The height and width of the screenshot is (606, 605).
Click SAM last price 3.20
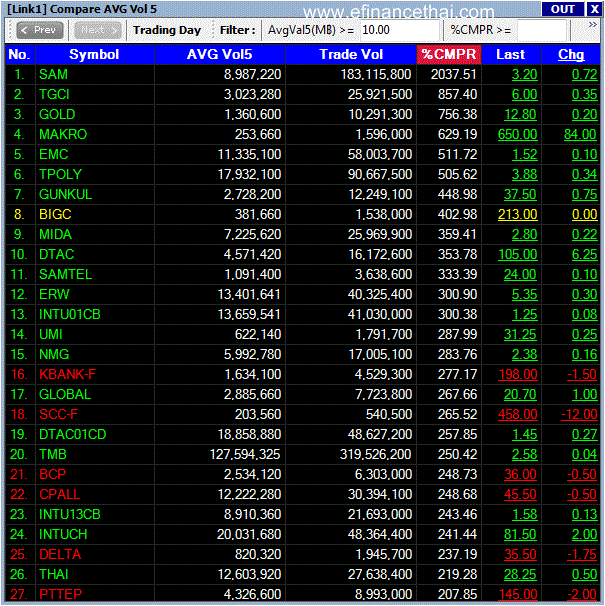click(525, 74)
